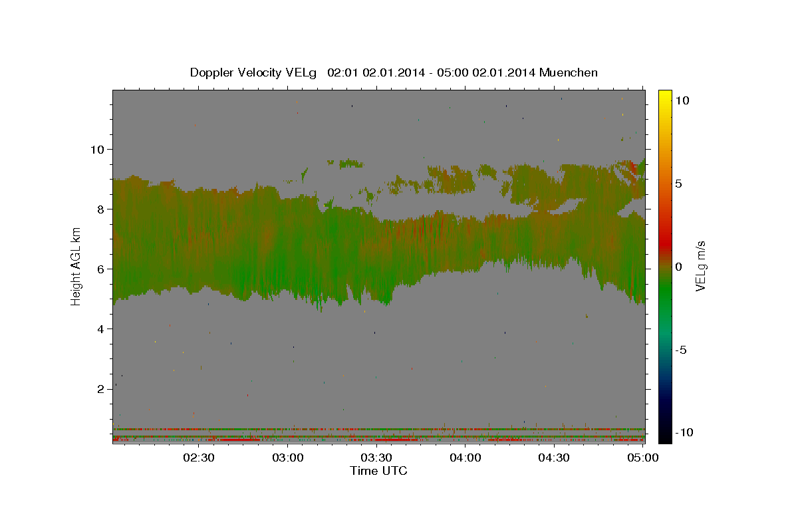Click the 05:00 time tick label
This screenshot has width=798, height=532.
click(x=642, y=458)
